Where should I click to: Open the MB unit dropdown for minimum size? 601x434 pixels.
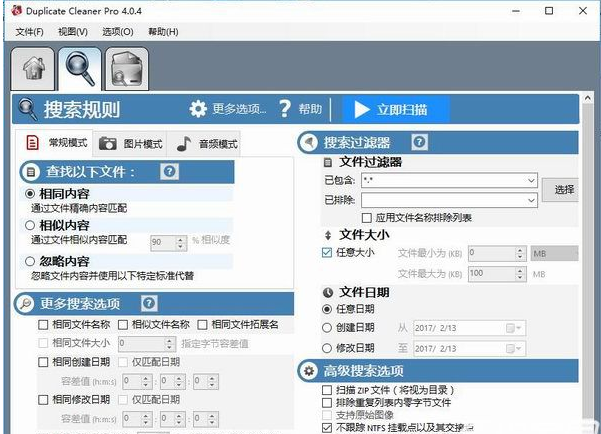click(555, 253)
